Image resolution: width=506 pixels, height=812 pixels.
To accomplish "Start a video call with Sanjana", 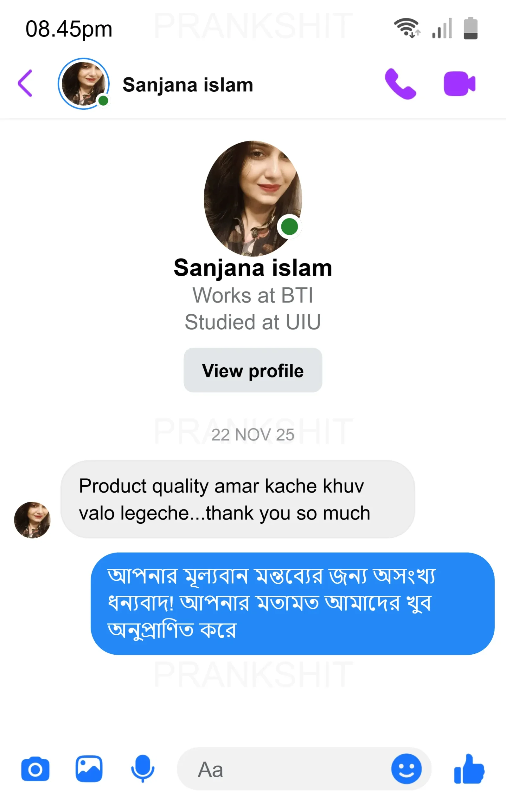I will click(x=459, y=84).
